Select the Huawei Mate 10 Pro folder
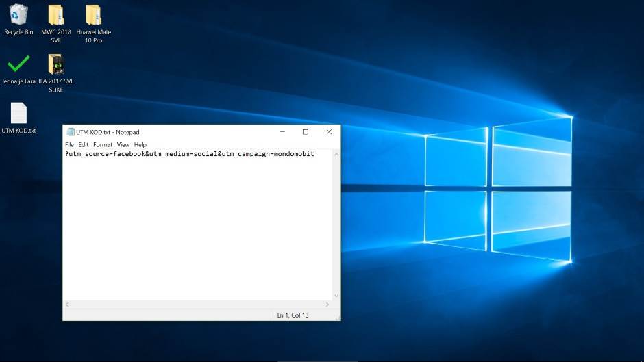 (93, 15)
